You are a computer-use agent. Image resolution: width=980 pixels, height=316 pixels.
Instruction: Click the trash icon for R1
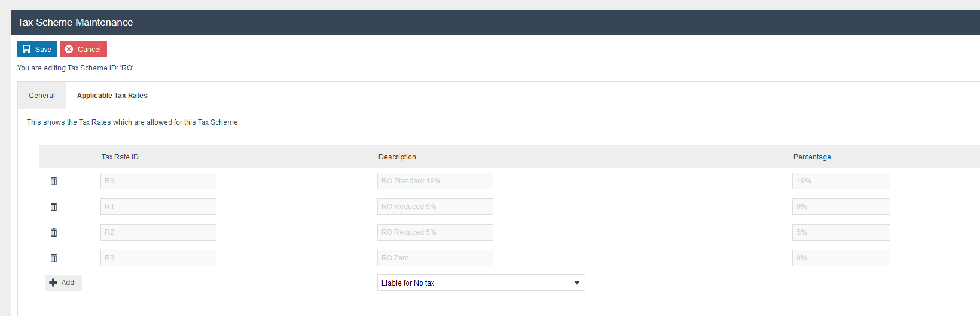point(54,207)
